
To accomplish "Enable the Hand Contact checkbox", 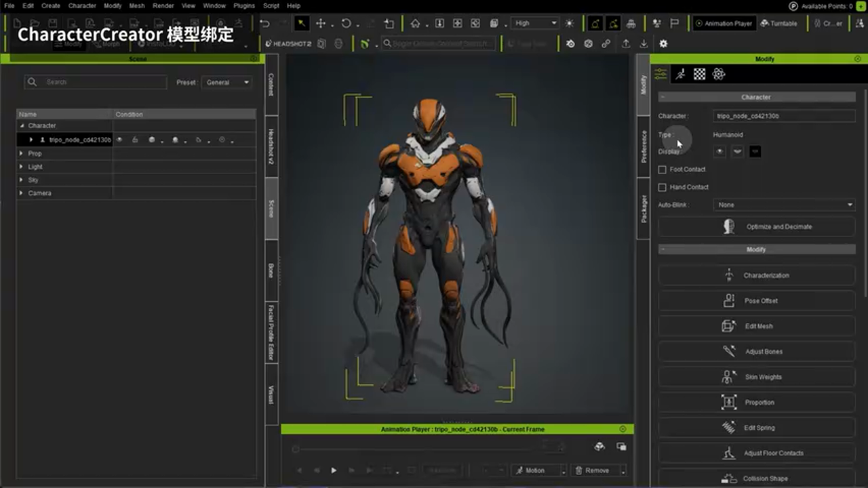I will [663, 187].
